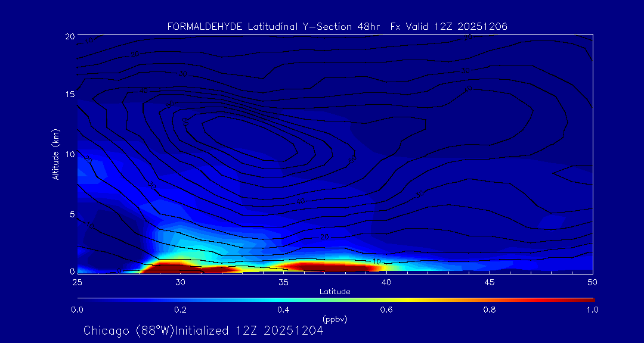Click the red hotspot near latitude 29
This screenshot has height=343, width=644.
coord(170,266)
